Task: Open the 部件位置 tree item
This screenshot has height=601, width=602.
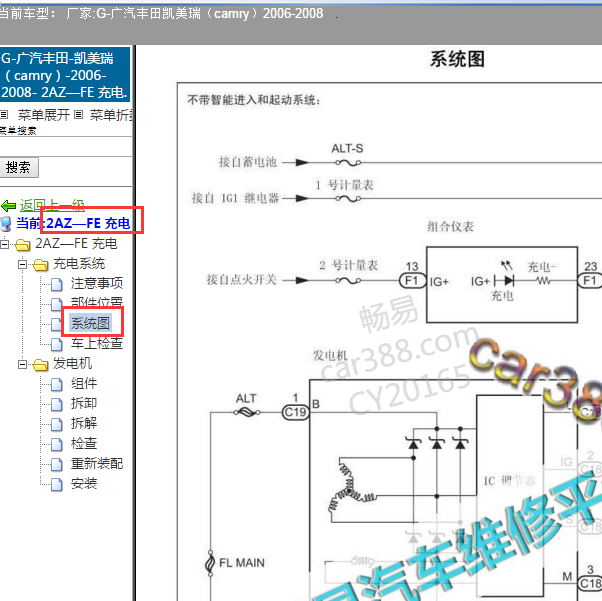Action: 97,303
